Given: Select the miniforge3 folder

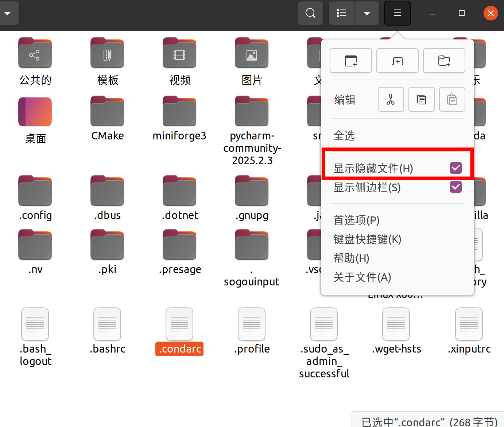Looking at the screenshot, I should [179, 111].
